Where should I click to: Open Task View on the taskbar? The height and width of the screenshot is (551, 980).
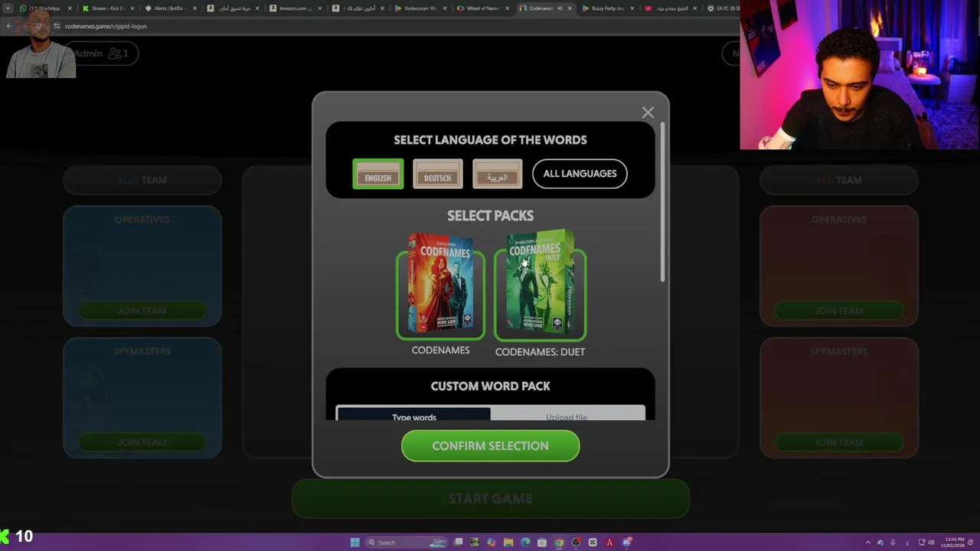458,543
